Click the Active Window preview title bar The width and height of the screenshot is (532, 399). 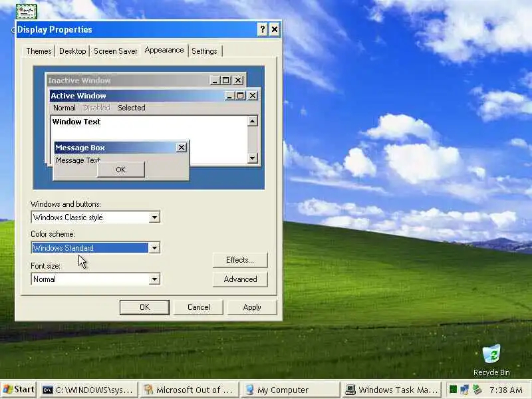(155, 96)
